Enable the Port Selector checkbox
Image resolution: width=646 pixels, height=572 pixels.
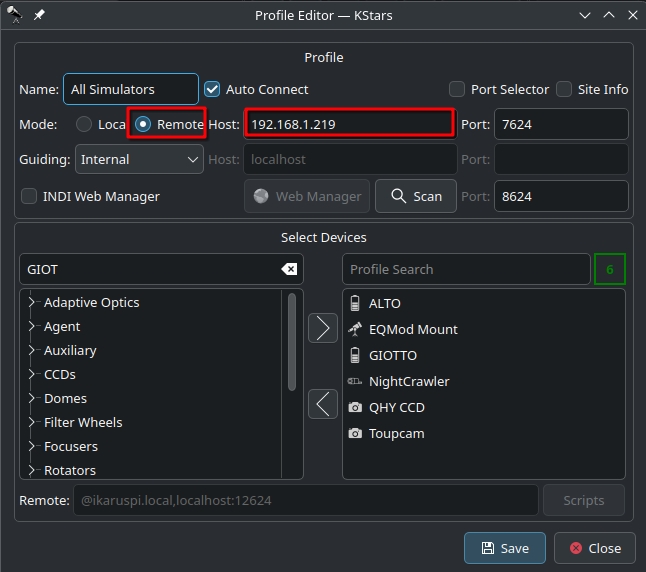[457, 89]
